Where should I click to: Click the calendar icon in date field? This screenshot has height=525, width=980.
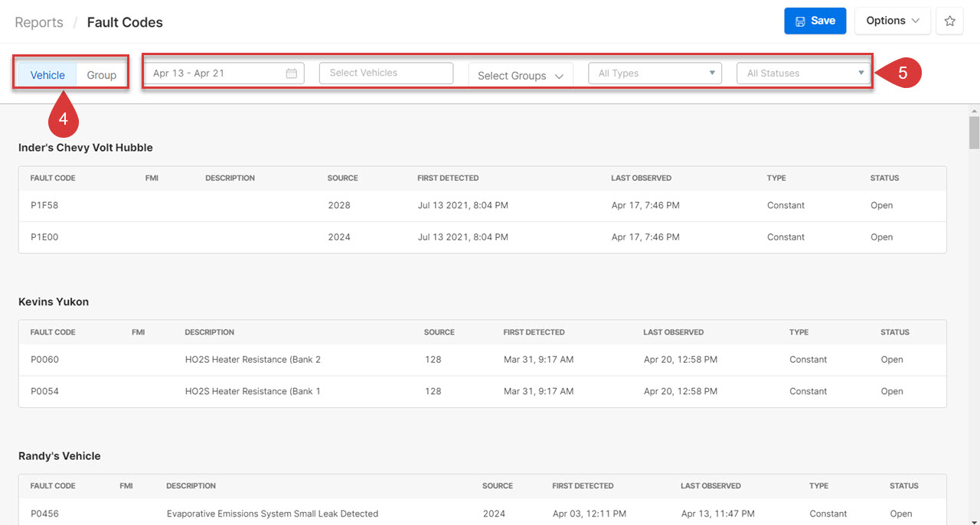coord(291,73)
